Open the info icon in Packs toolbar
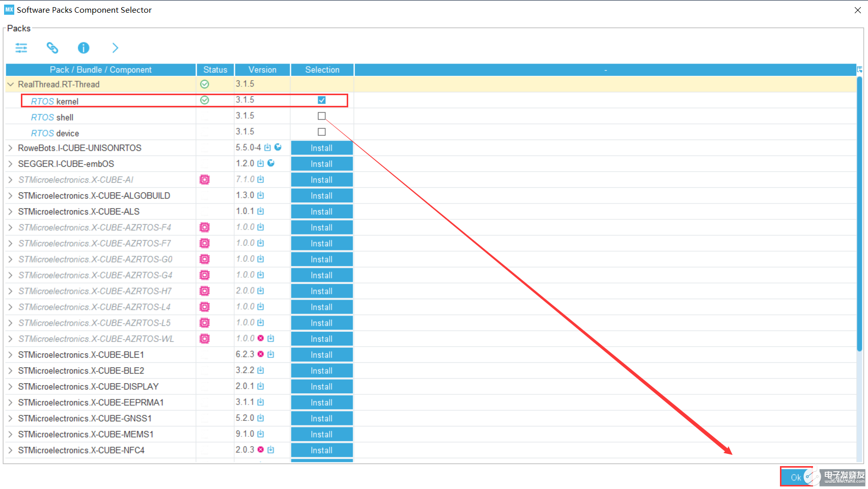 point(83,47)
